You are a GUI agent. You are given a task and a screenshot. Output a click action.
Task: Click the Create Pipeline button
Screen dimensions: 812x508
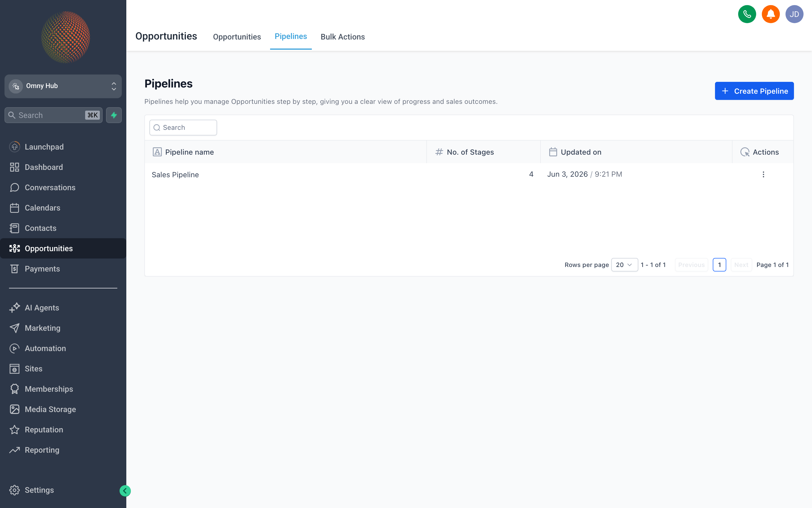click(754, 91)
